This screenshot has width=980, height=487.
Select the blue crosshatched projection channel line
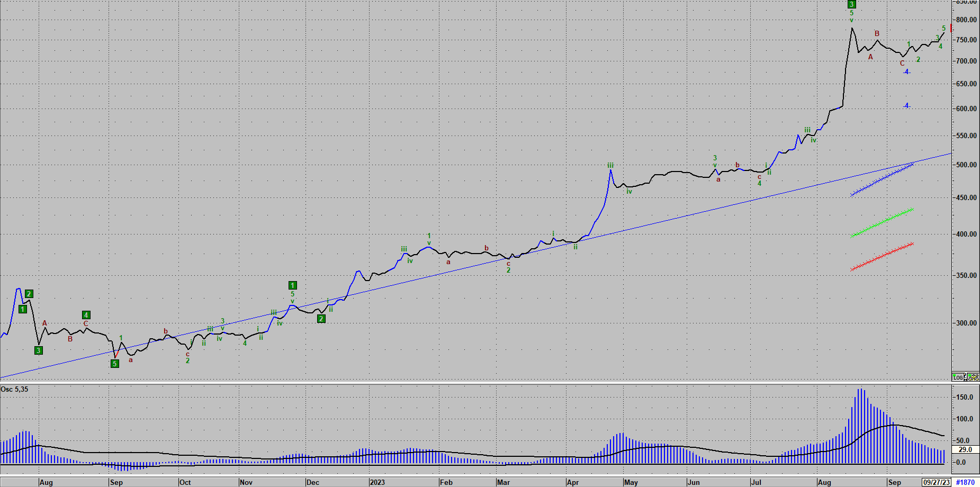(882, 179)
